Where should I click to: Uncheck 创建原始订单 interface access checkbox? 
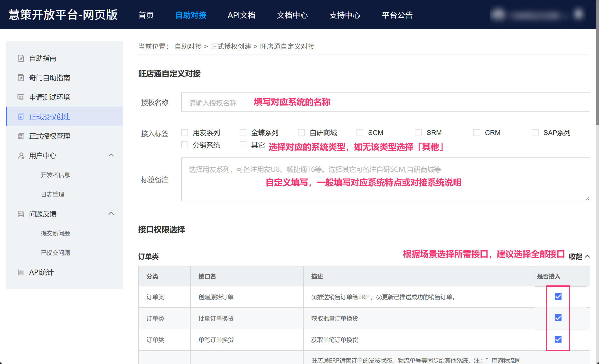pyautogui.click(x=558, y=297)
